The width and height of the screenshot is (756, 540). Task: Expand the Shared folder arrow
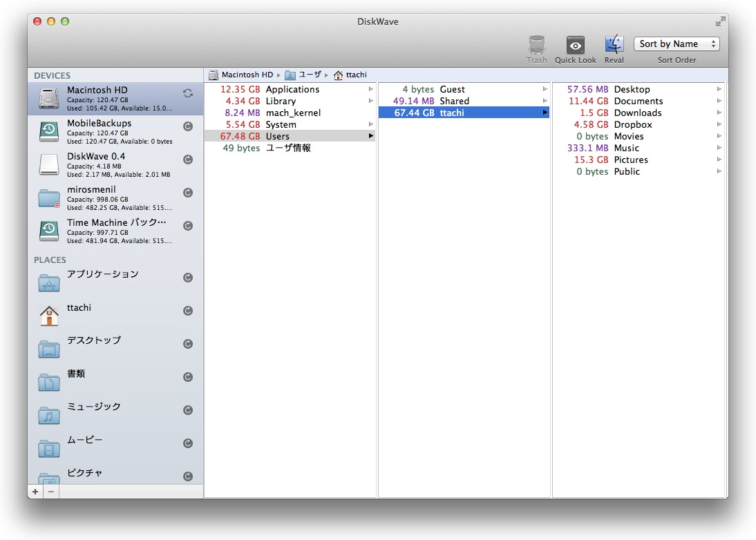pyautogui.click(x=545, y=101)
